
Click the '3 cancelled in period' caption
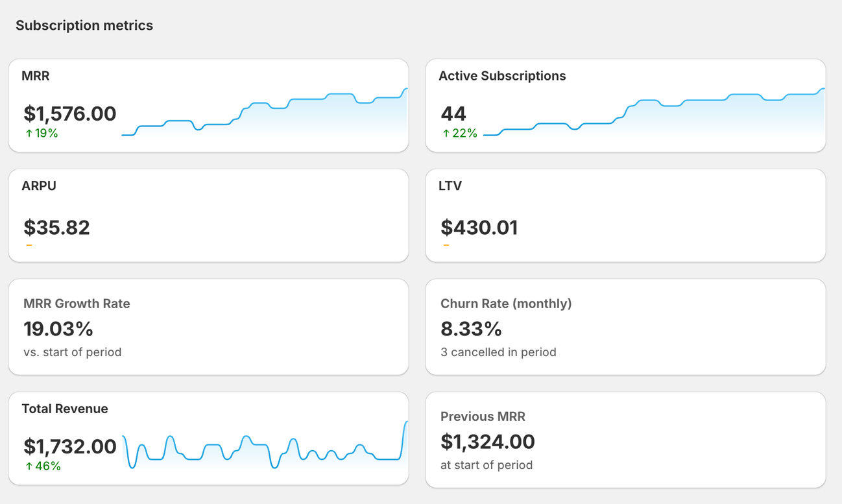coord(498,352)
